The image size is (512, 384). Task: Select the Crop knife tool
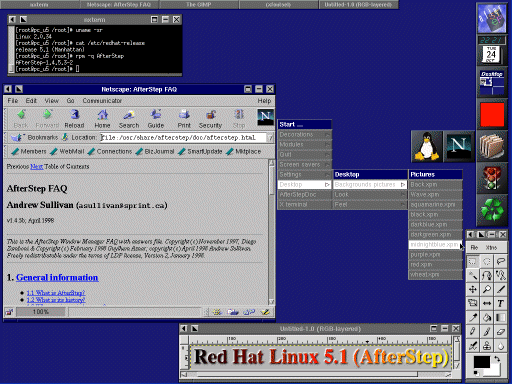coord(501,289)
